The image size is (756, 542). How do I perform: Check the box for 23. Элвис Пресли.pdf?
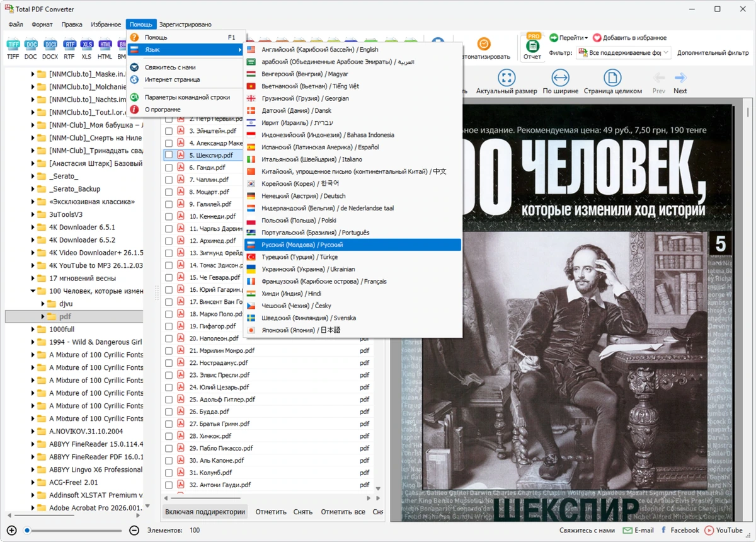[169, 375]
